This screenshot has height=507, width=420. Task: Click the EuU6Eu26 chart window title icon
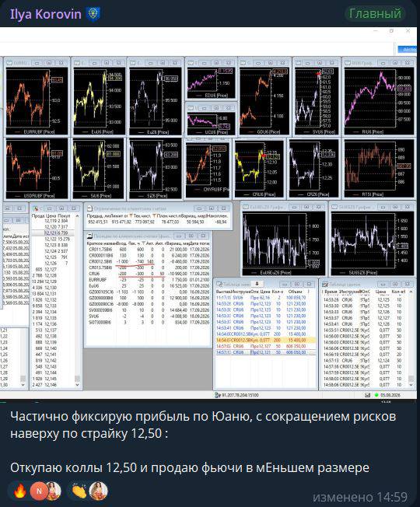tap(246, 207)
